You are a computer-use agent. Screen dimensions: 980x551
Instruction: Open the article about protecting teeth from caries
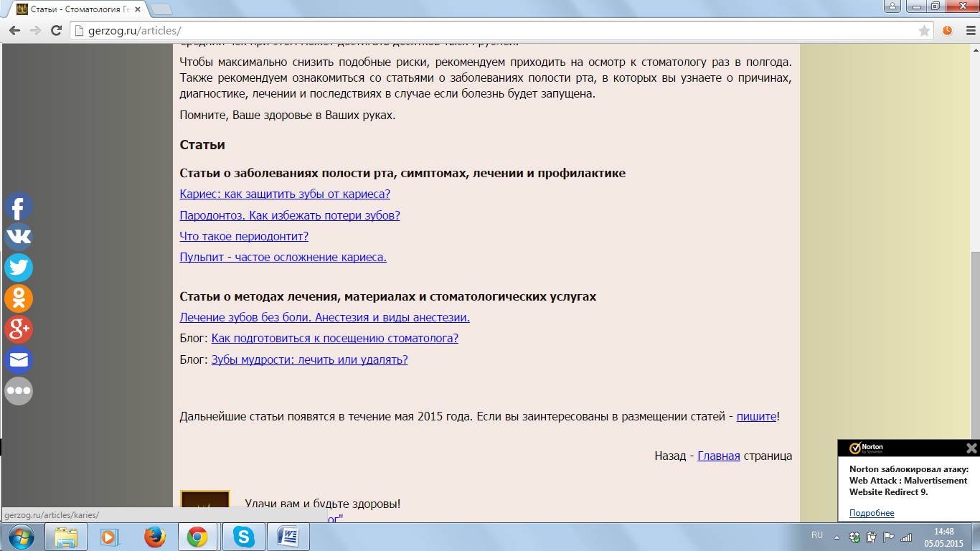point(285,194)
